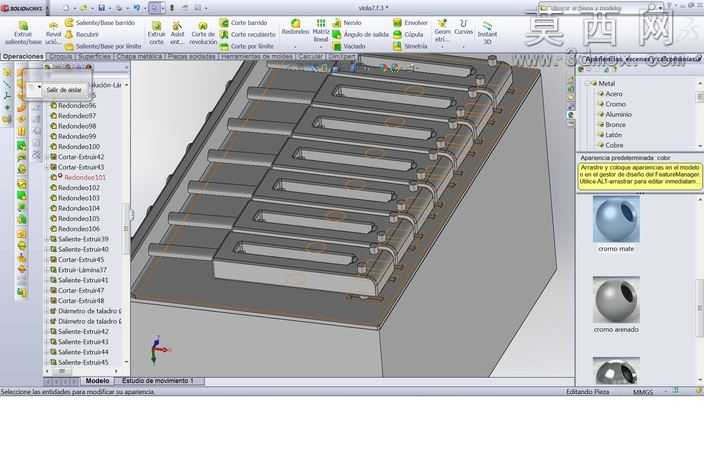Click the SolidWorks logo menu

pyautogui.click(x=22, y=8)
